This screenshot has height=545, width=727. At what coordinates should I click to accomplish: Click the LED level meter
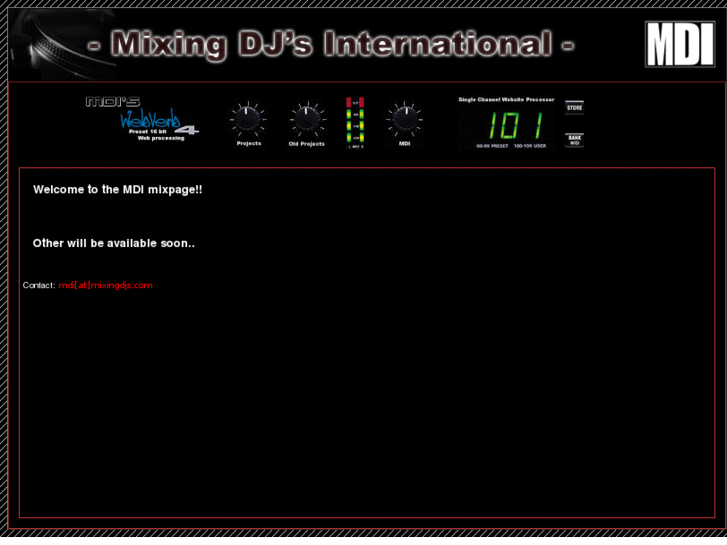click(355, 122)
